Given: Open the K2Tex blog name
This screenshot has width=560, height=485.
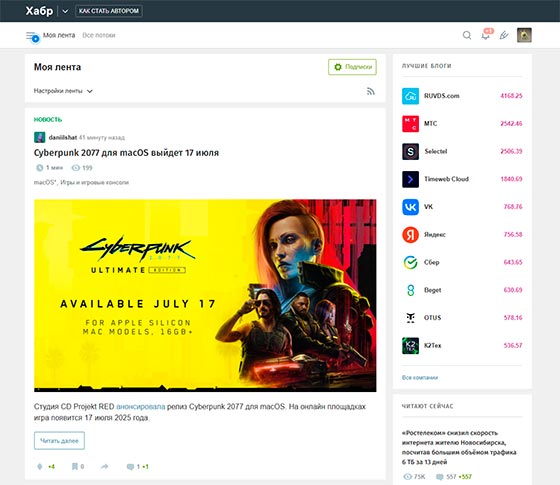Looking at the screenshot, I should tap(432, 345).
